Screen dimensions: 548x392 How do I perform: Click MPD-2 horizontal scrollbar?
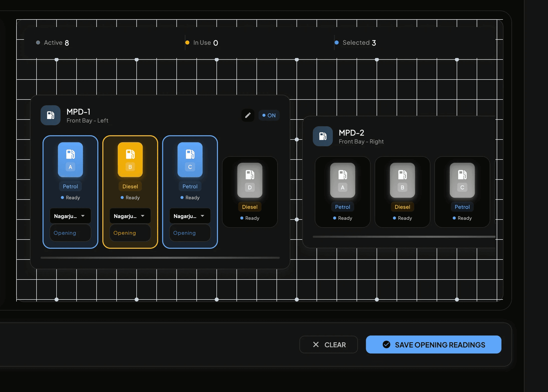click(404, 237)
